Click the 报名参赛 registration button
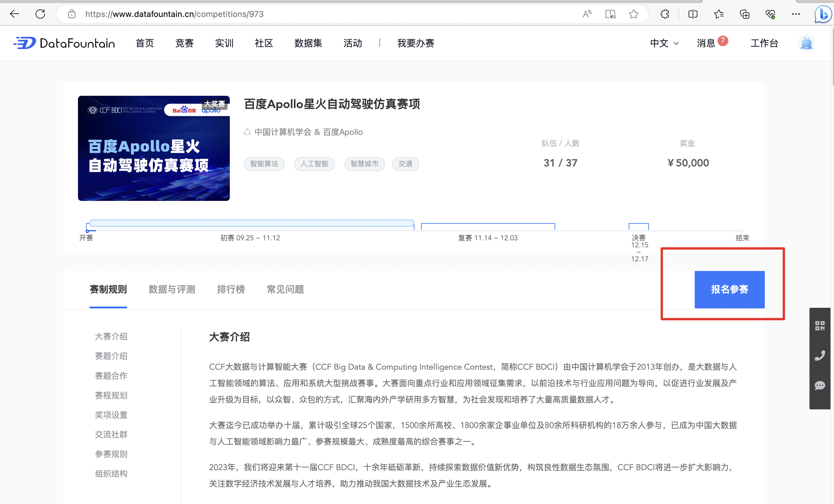This screenshot has width=834, height=504. pyautogui.click(x=729, y=290)
